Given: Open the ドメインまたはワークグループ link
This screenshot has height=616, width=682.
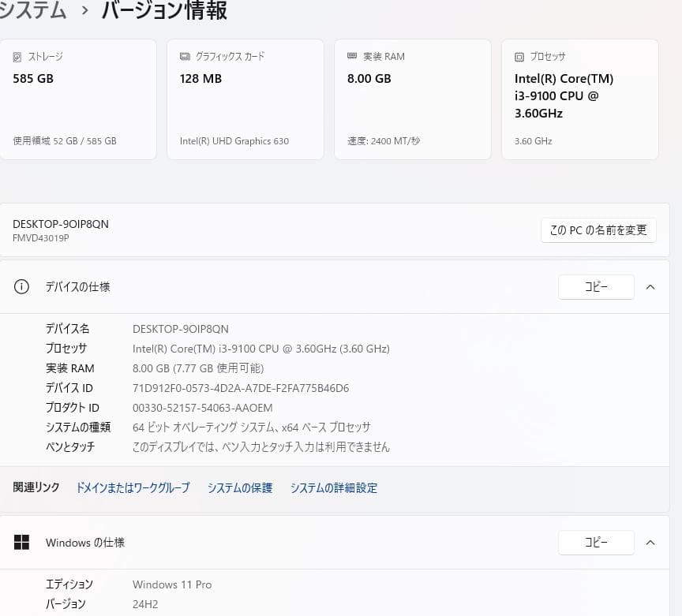Looking at the screenshot, I should [x=133, y=488].
